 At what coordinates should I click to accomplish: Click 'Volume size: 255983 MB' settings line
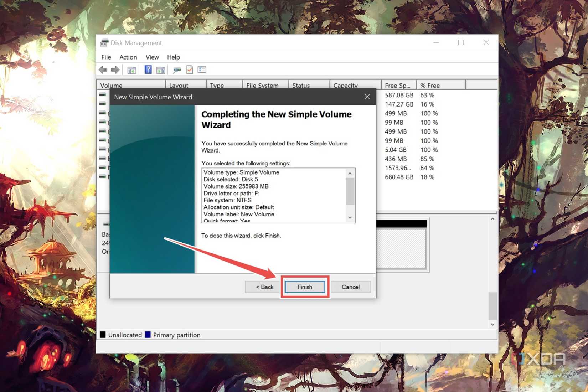pos(236,186)
